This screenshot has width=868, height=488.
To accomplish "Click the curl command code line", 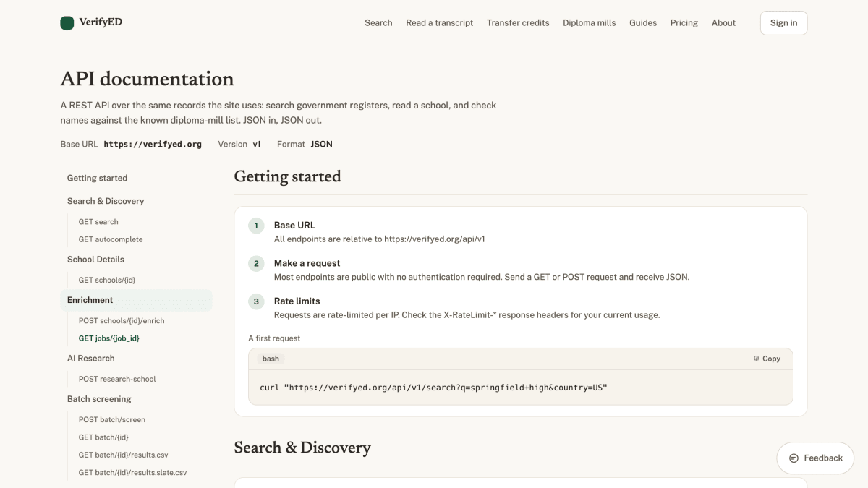I will [x=433, y=388].
